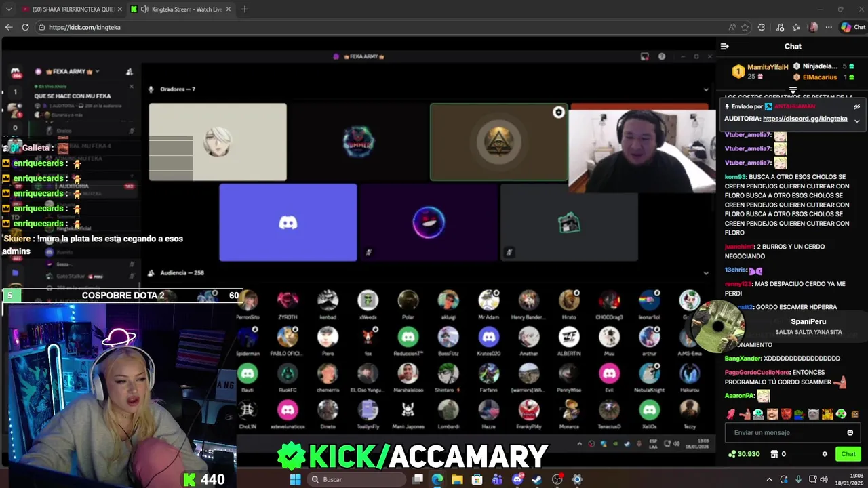The height and width of the screenshot is (488, 868).
Task: Collapse the Audiencia audience section
Action: [x=705, y=273]
